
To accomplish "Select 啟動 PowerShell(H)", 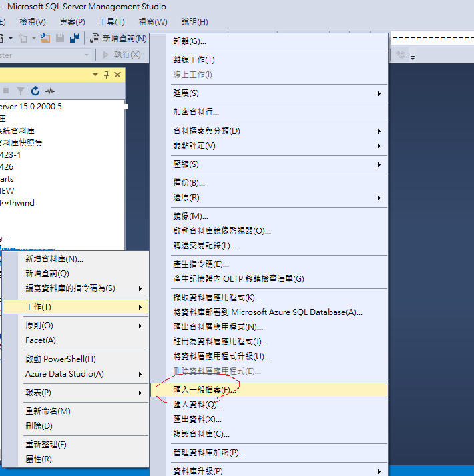I will (x=75, y=359).
